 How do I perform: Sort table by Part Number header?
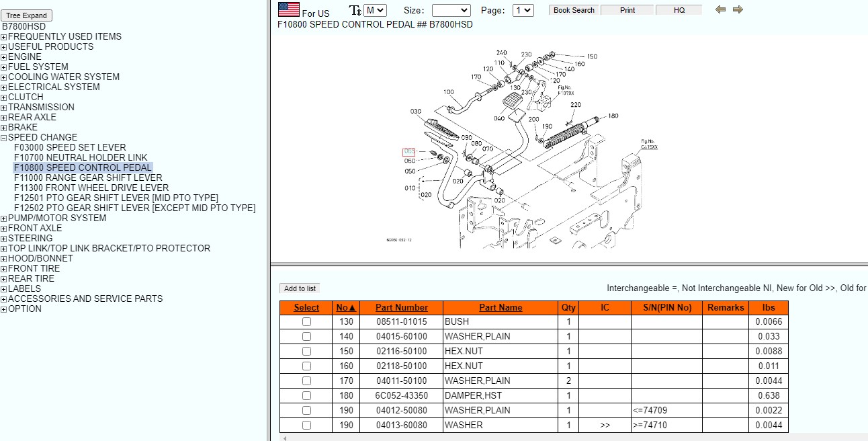click(x=402, y=307)
